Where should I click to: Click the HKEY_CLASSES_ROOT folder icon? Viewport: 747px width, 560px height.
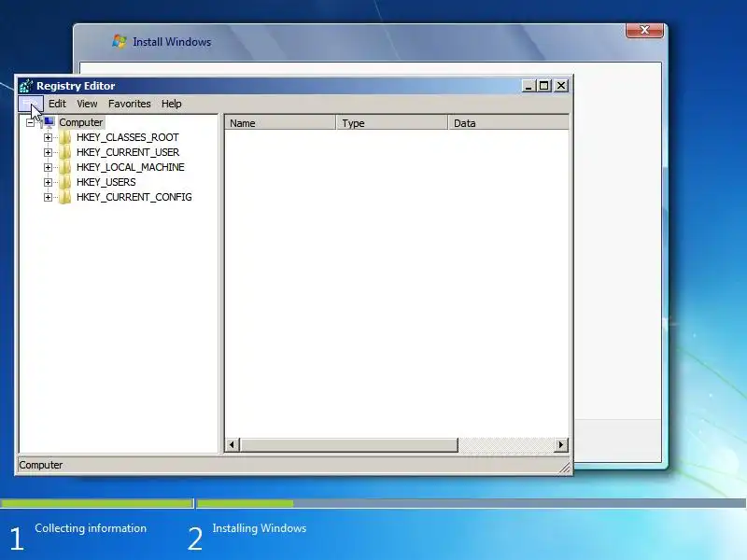[x=65, y=137]
